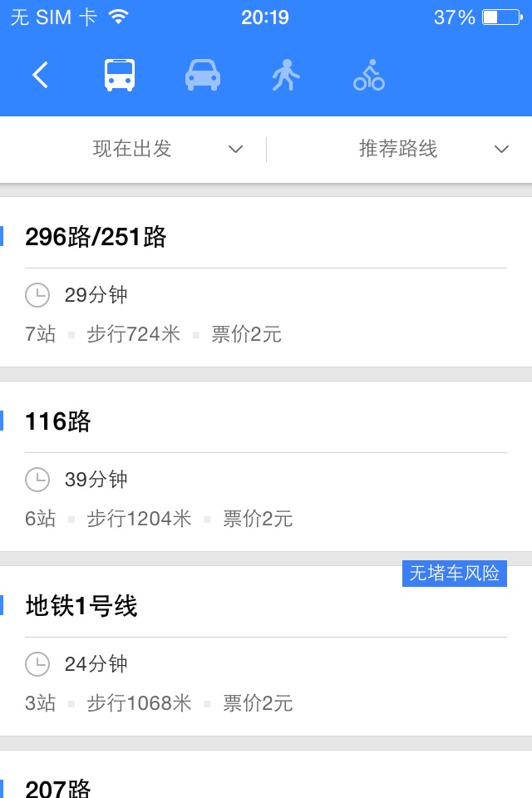This screenshot has height=798, width=532.
Task: Open the 现在出发 departure time dropdown
Action: pyautogui.click(x=133, y=150)
